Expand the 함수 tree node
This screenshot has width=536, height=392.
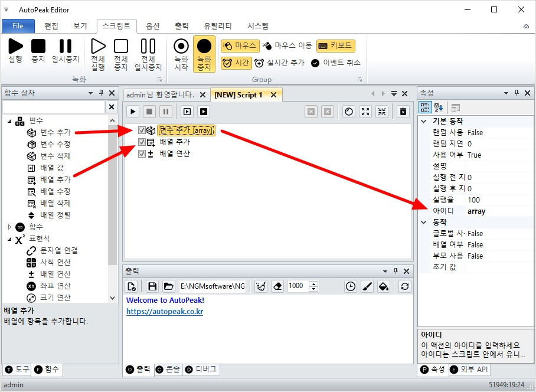click(9, 227)
